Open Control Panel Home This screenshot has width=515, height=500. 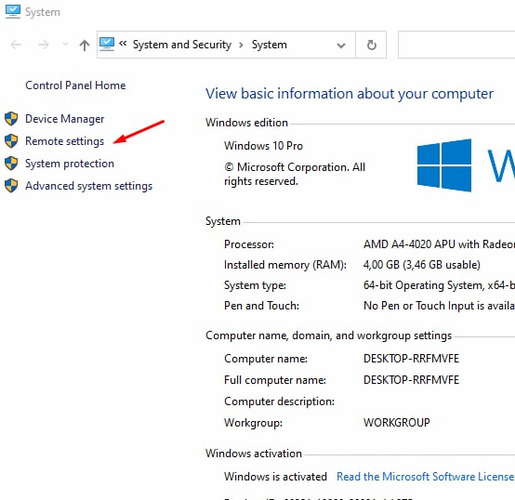[76, 85]
